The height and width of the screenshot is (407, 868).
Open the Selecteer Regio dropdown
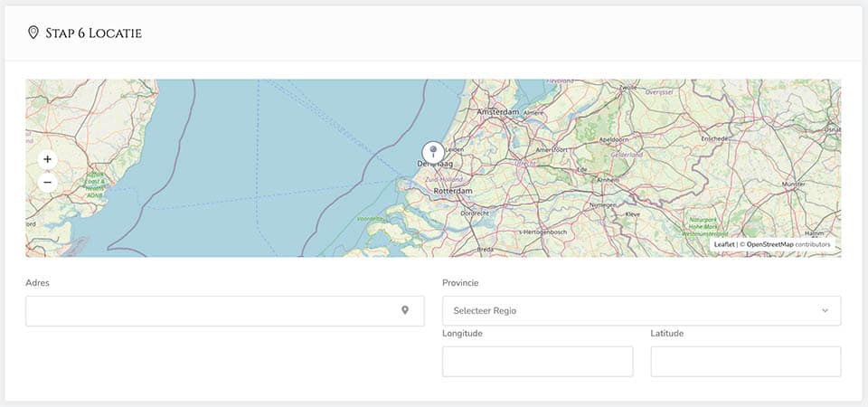tap(641, 310)
